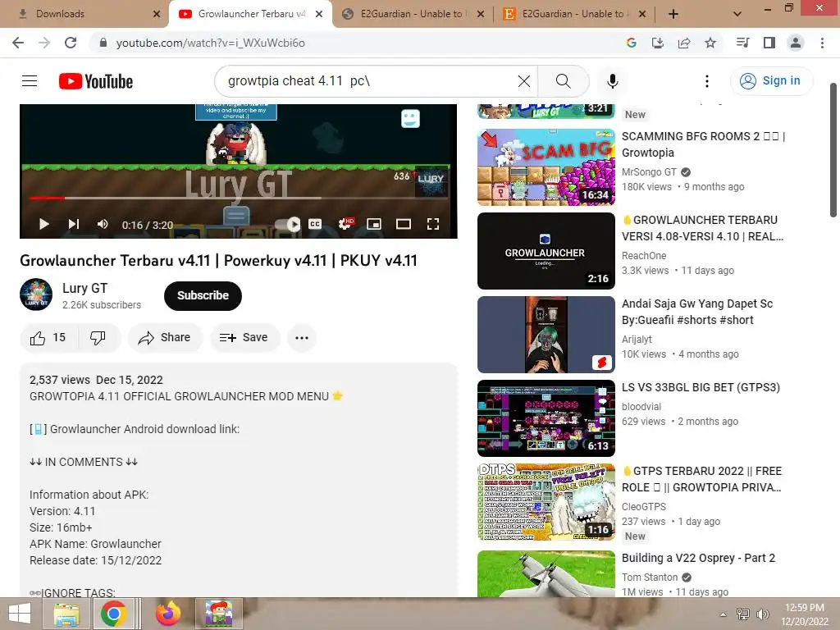The height and width of the screenshot is (630, 840).
Task: Go forward in the browser
Action: [44, 43]
